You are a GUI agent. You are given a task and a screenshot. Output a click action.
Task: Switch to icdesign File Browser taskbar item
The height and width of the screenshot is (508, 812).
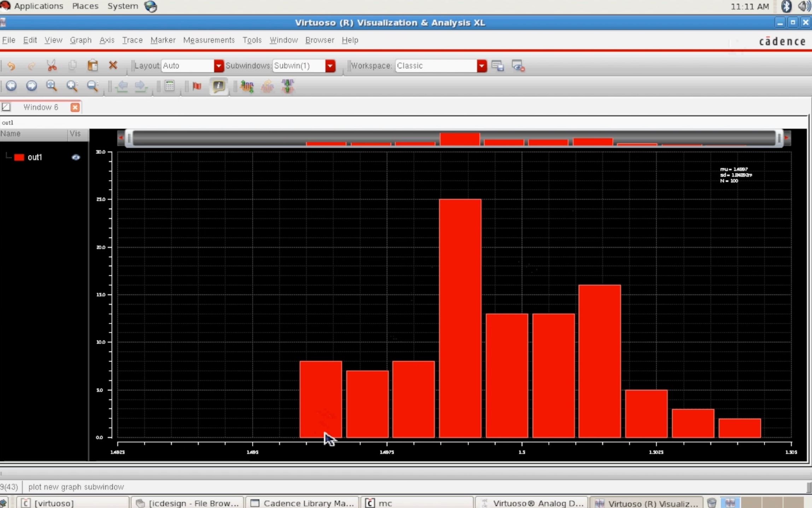(x=187, y=503)
